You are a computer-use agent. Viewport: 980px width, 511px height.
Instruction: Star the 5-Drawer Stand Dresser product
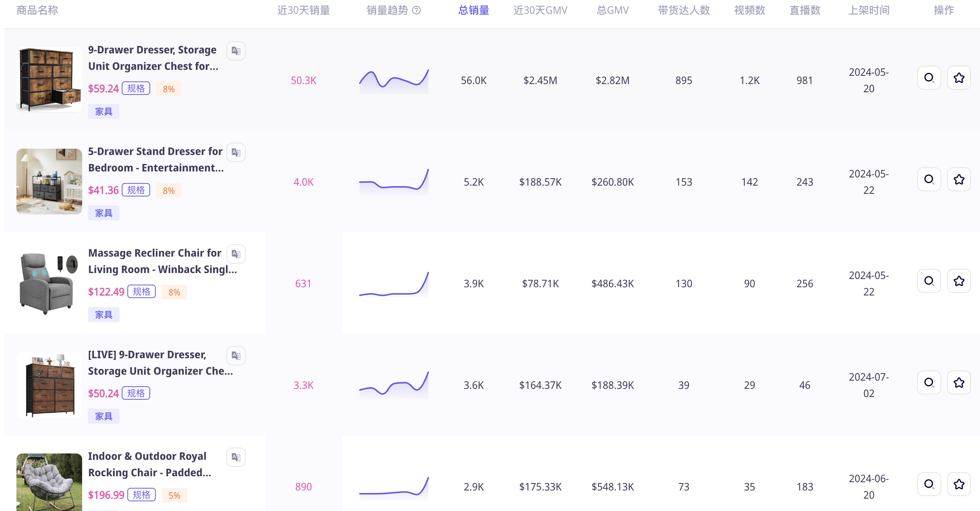(x=959, y=179)
